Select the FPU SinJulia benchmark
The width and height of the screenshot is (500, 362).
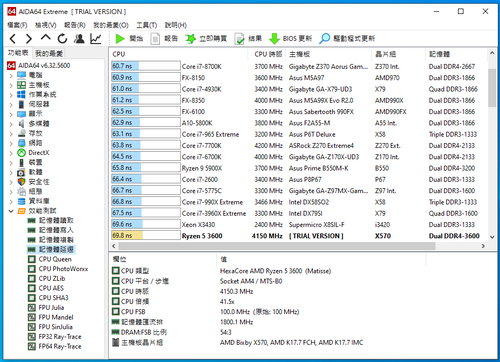[50, 327]
